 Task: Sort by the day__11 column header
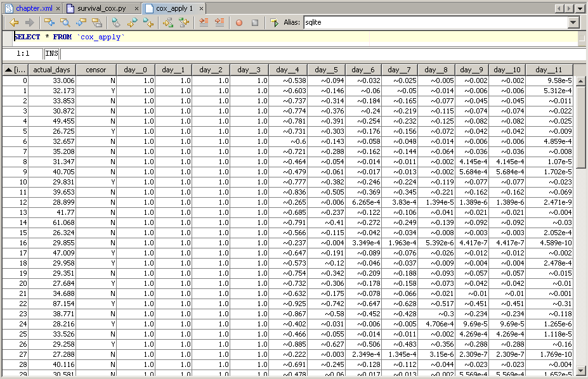pos(549,70)
